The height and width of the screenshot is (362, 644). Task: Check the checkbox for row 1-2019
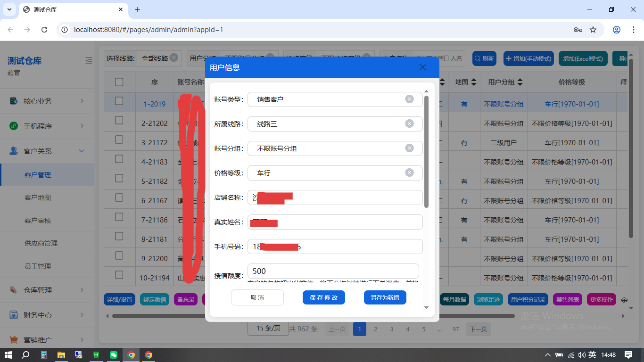pos(120,101)
